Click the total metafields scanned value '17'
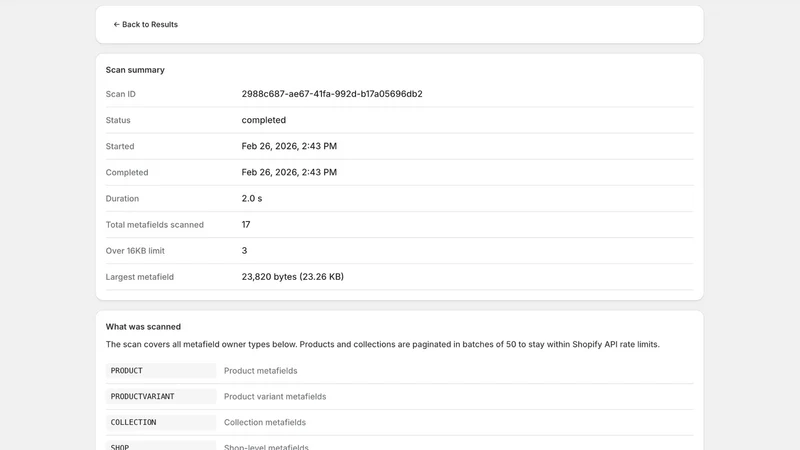The image size is (800, 450). tap(246, 224)
